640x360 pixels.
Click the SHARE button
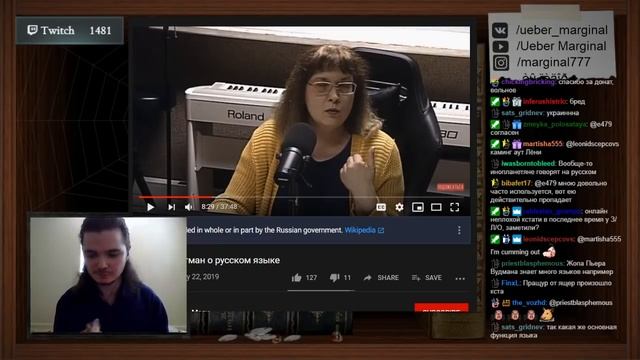tap(381, 278)
